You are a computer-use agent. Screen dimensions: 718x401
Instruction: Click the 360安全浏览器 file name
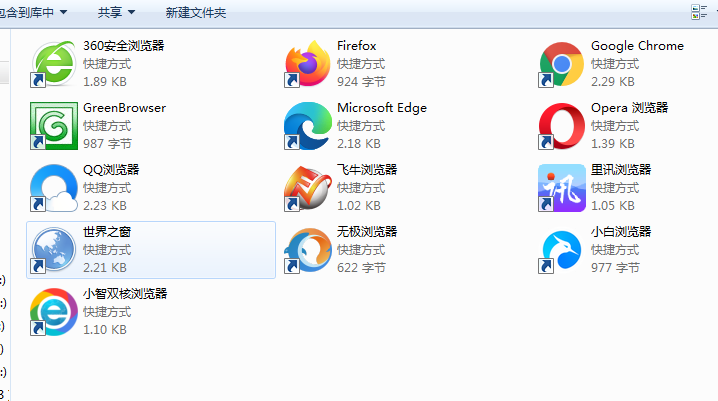click(x=124, y=46)
